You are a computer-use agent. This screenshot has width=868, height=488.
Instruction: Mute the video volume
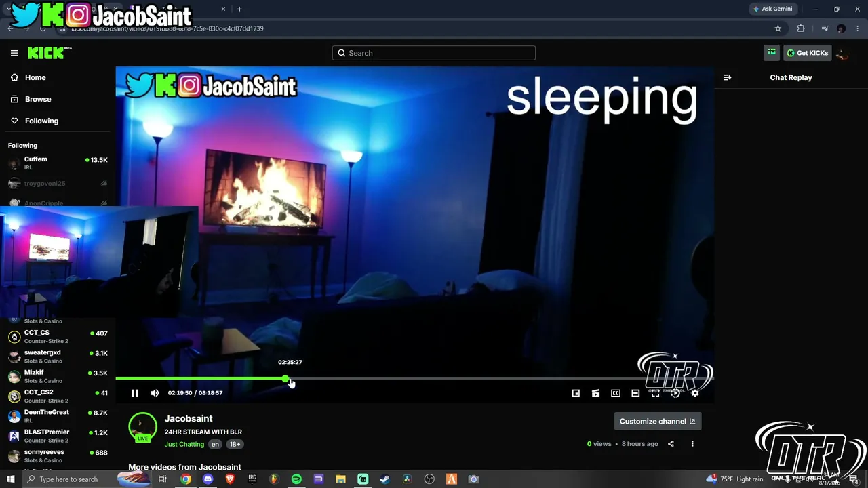point(155,393)
